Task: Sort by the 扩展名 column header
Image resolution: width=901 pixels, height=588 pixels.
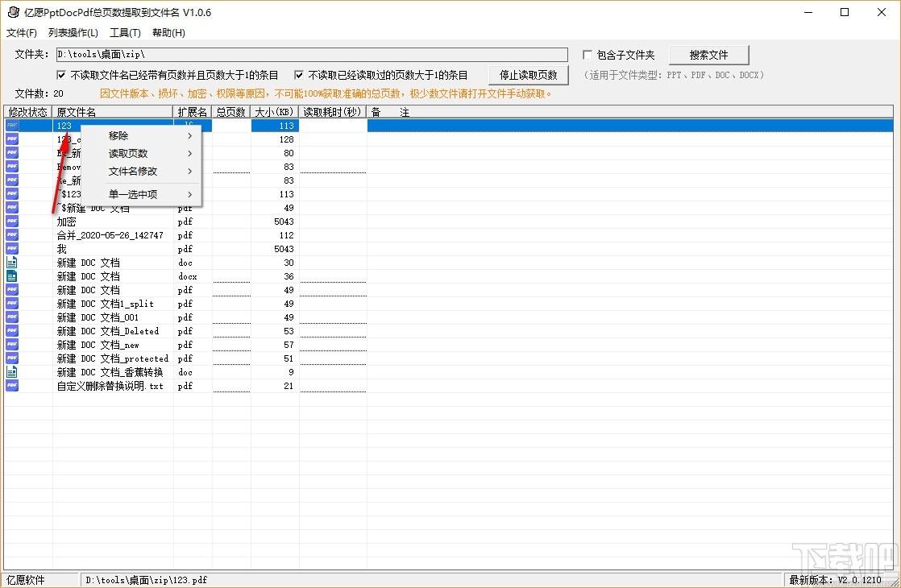Action: [x=193, y=112]
